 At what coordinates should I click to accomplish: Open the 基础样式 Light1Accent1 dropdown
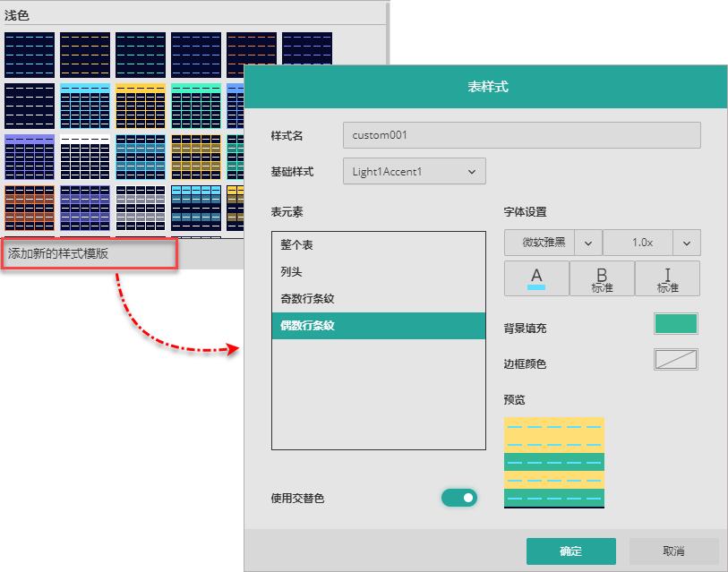click(x=414, y=171)
